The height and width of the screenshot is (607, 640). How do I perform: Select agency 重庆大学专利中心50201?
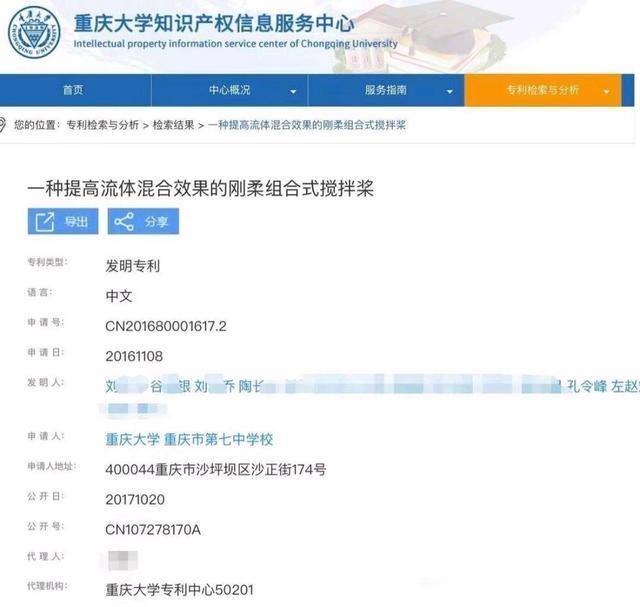tap(179, 590)
